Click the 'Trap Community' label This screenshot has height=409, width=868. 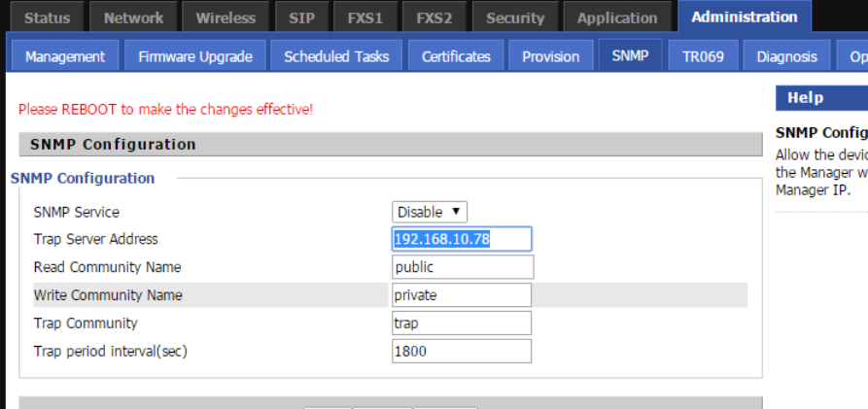(86, 324)
